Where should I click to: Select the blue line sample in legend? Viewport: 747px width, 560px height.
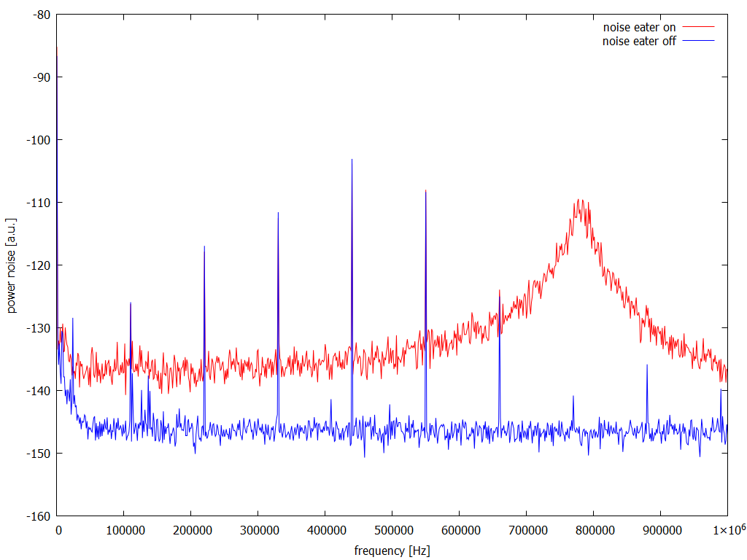(698, 41)
